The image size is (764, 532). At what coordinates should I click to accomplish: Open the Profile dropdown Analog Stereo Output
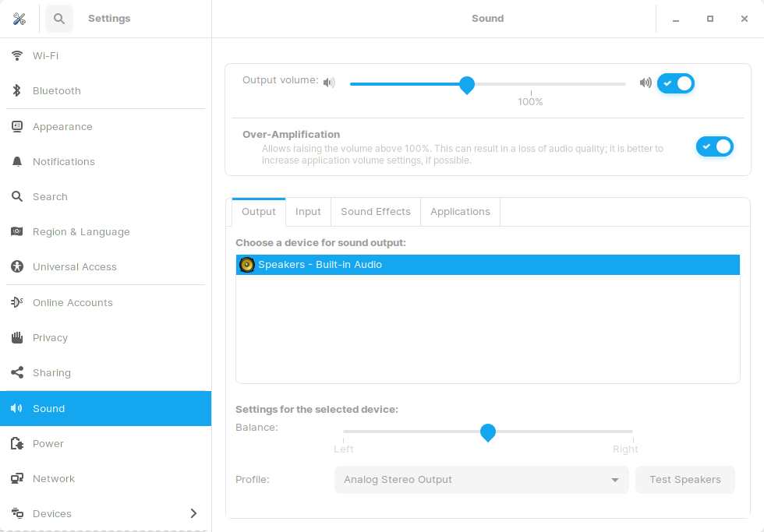tap(481, 480)
